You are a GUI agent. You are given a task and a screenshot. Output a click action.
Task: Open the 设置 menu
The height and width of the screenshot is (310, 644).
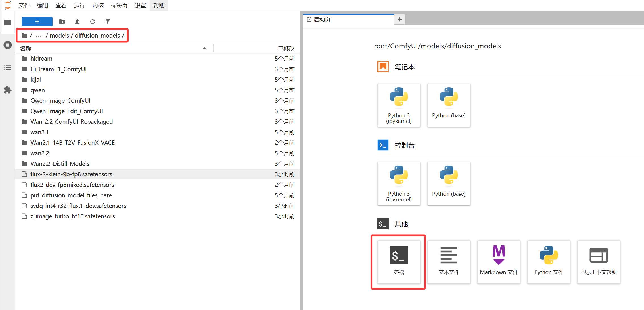click(x=140, y=5)
